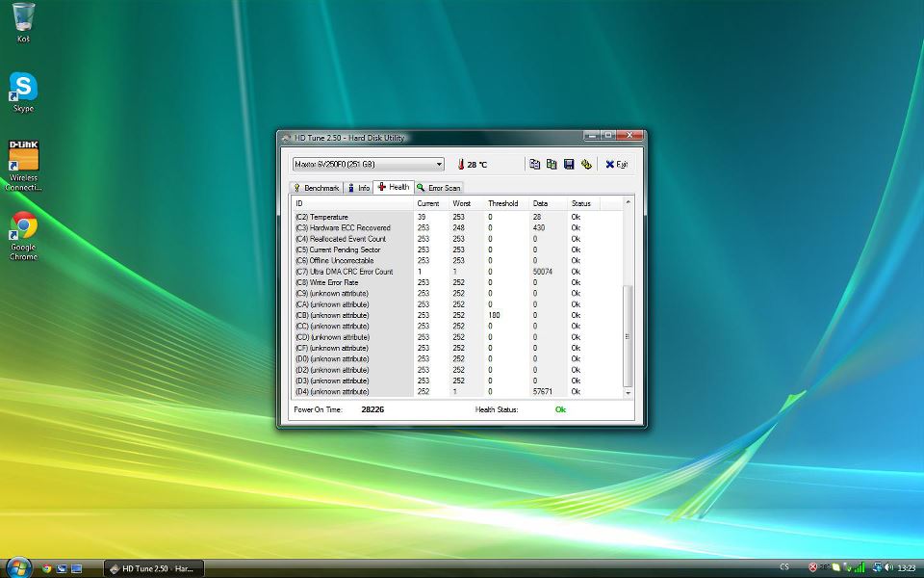This screenshot has height=578, width=924.
Task: Click the taskbar clock showing 13:23
Action: coord(907,568)
